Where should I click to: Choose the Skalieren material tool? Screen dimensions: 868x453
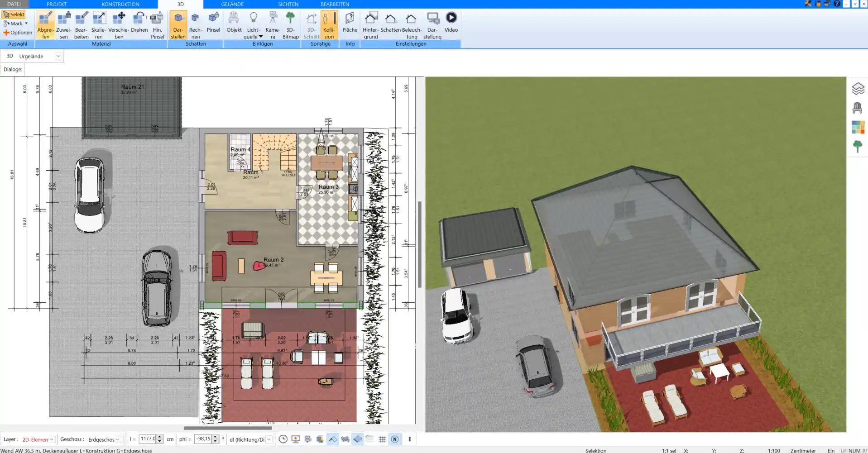coord(99,25)
